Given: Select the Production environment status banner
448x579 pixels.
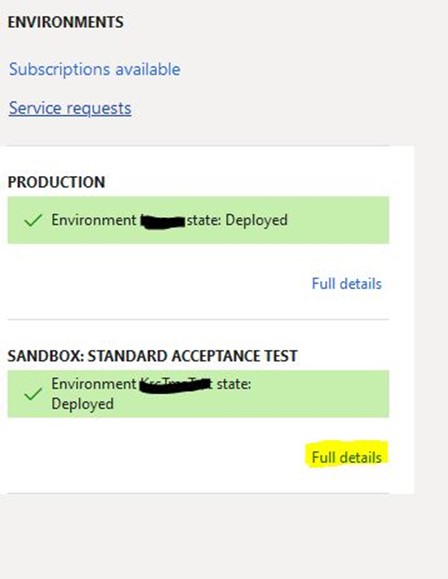Looking at the screenshot, I should click(x=198, y=220).
